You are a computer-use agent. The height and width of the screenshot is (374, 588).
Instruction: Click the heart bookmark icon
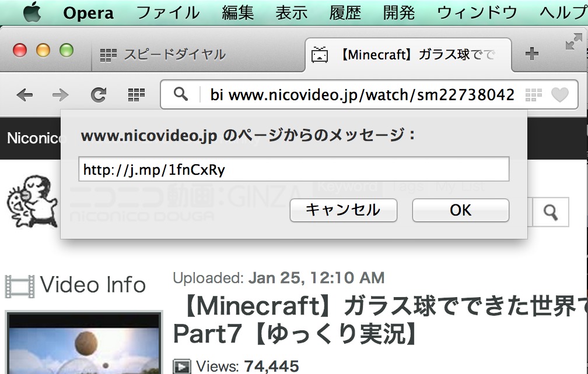[560, 95]
